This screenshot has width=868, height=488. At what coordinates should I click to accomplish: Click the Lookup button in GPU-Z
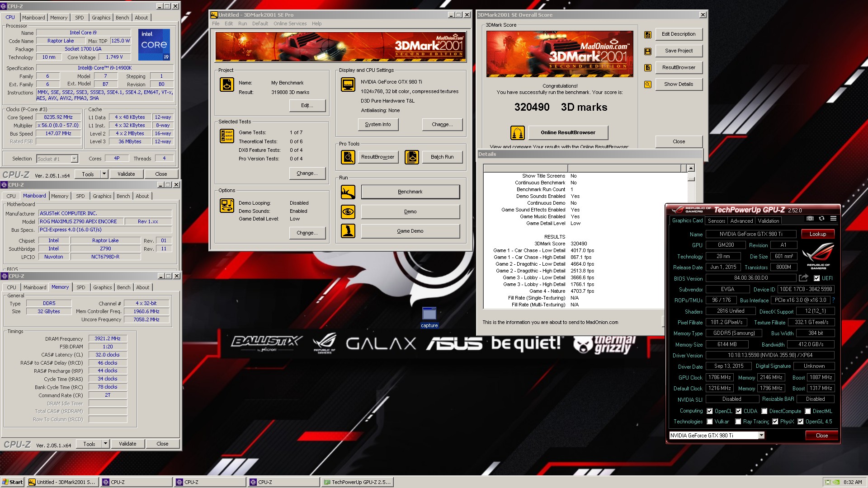818,234
